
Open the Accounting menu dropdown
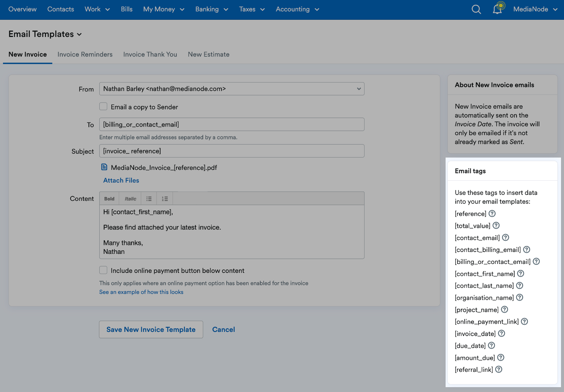[297, 9]
